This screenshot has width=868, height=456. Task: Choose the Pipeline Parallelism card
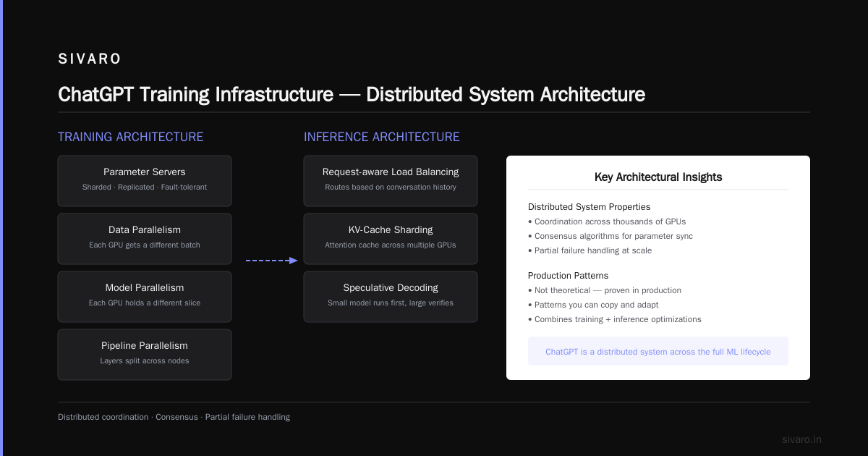coord(145,355)
